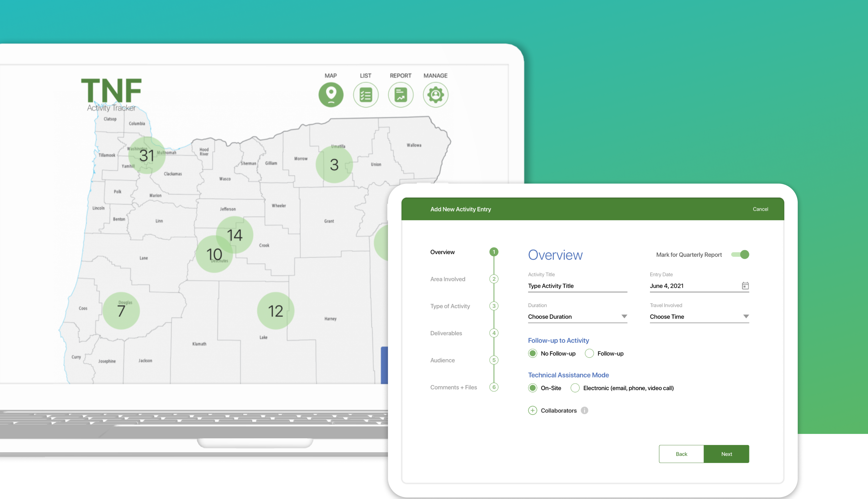This screenshot has width=868, height=499.
Task: Click Lane county on the map
Action: [x=144, y=258]
